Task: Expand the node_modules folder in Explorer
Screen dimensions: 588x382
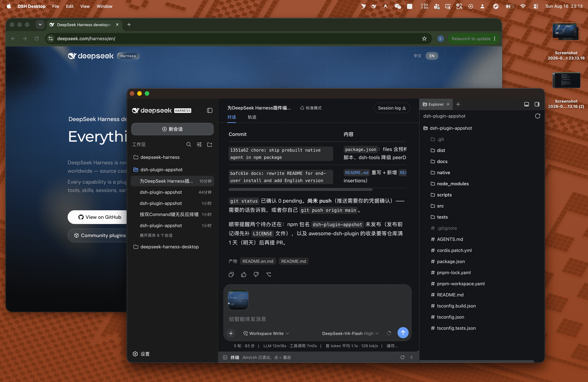Action: point(453,184)
